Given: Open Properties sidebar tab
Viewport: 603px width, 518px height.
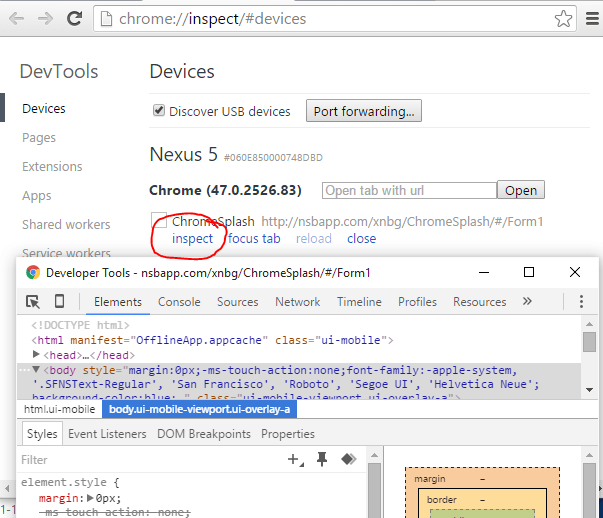Looking at the screenshot, I should [x=288, y=434].
